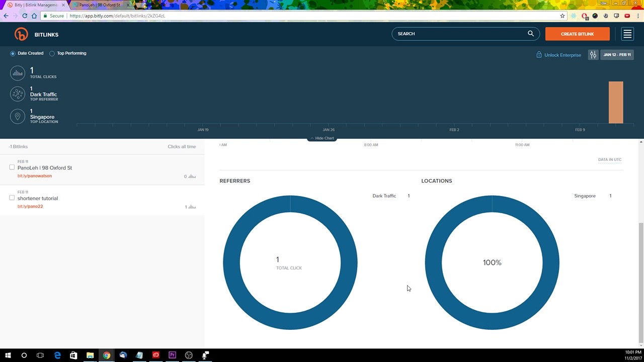Click the search magnifier icon
Screen dimensions: 644x362
[531, 34]
